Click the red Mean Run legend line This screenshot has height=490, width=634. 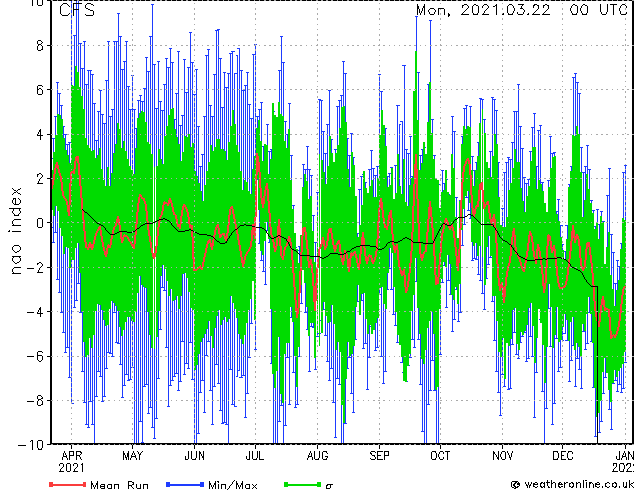(x=68, y=484)
